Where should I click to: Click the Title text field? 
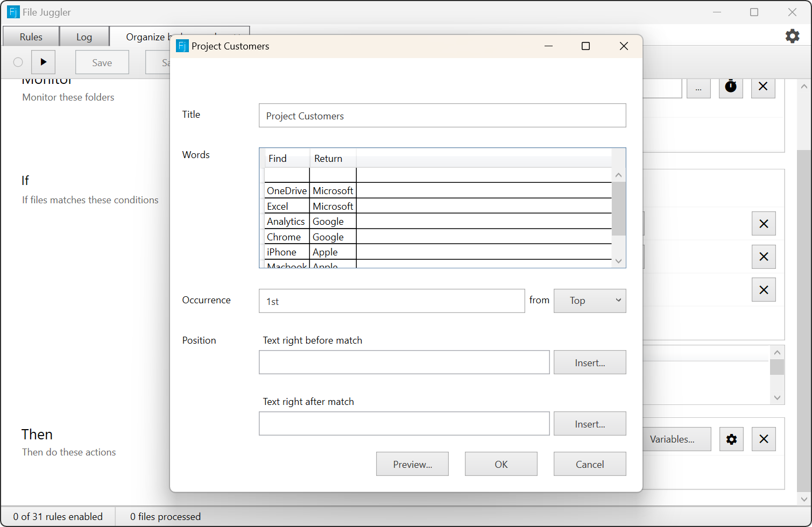[442, 116]
